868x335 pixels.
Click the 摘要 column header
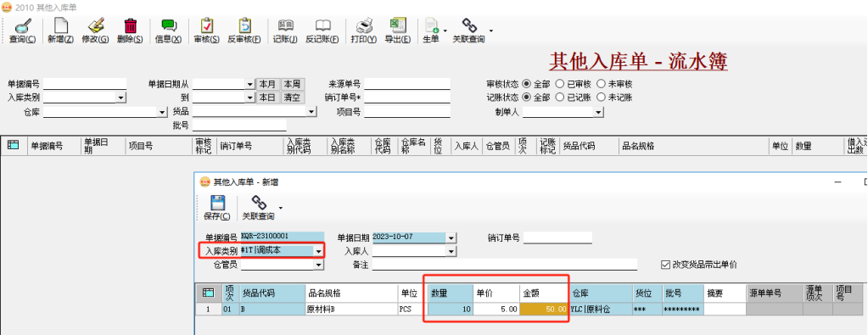click(724, 293)
